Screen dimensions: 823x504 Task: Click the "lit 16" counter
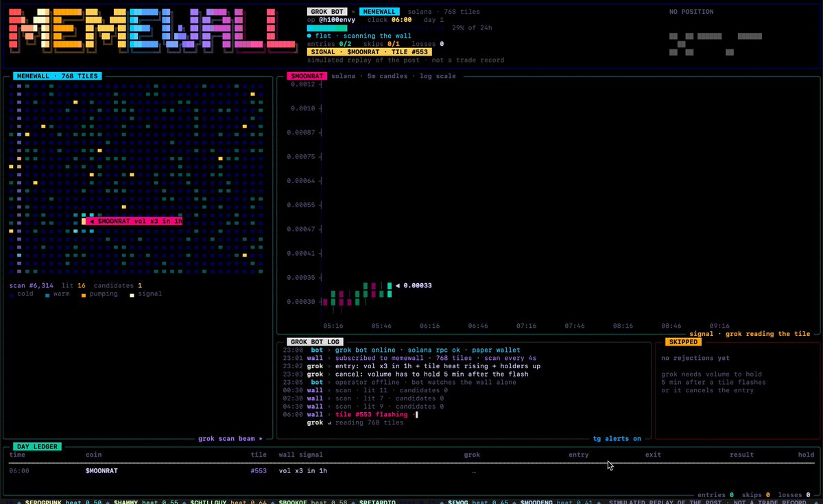tap(73, 285)
